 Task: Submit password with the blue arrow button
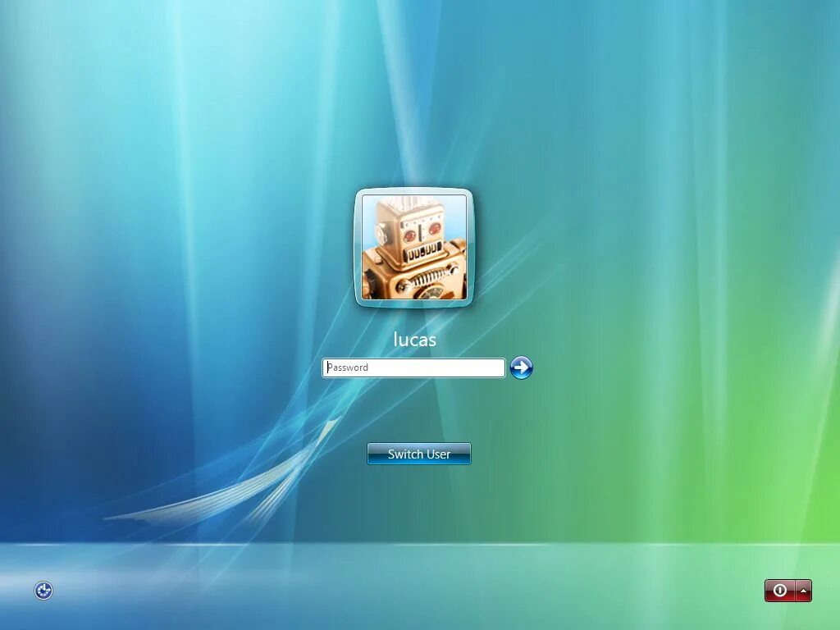[521, 367]
